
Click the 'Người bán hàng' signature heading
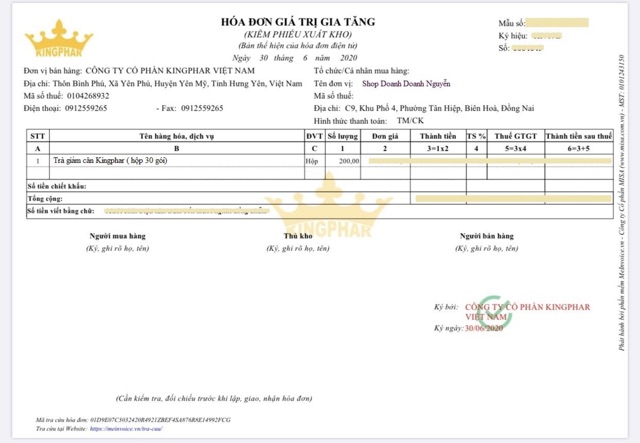tap(487, 236)
